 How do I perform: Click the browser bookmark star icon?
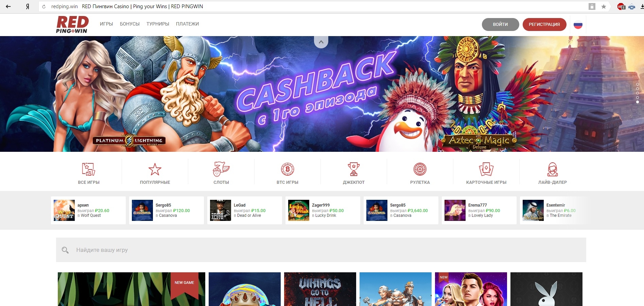point(604,6)
